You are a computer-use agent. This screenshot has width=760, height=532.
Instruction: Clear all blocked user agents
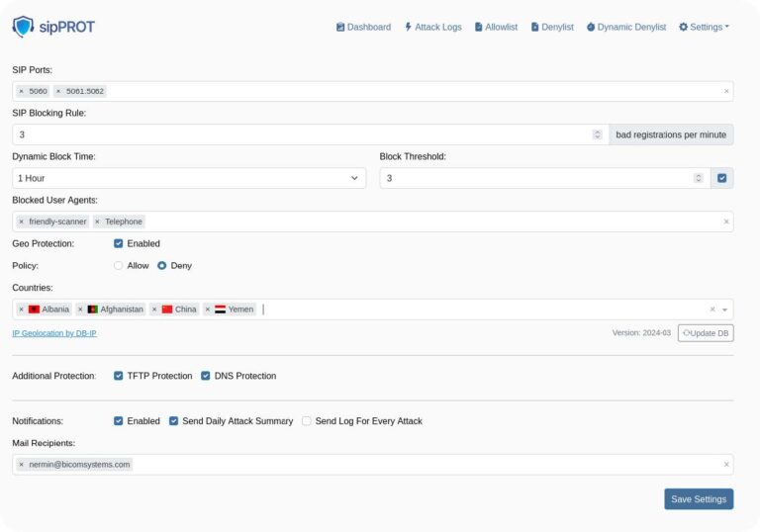coord(726,222)
